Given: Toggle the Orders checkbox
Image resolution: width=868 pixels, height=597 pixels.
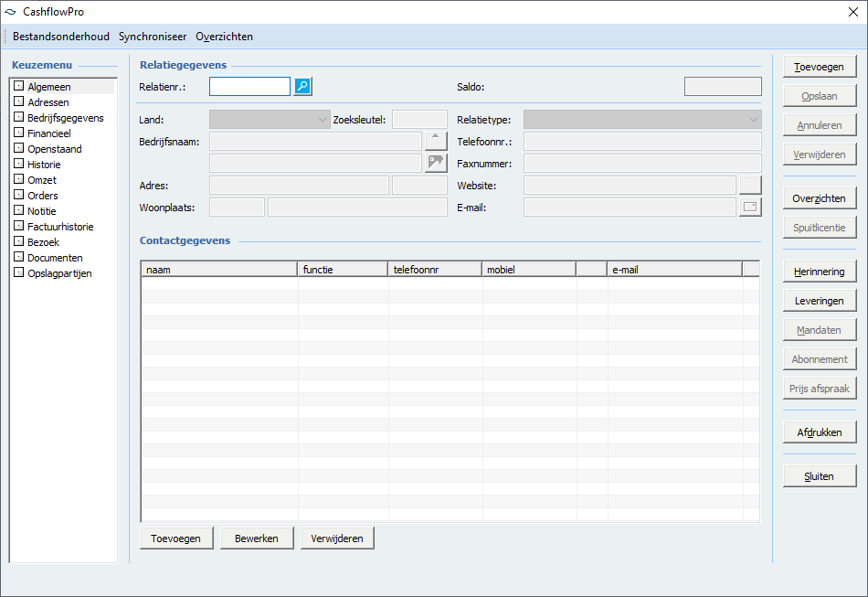Looking at the screenshot, I should pyautogui.click(x=19, y=195).
